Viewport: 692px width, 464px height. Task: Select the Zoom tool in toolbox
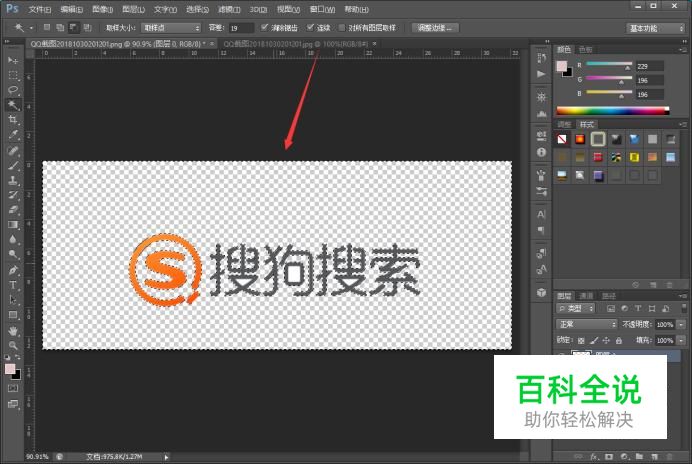coord(13,345)
